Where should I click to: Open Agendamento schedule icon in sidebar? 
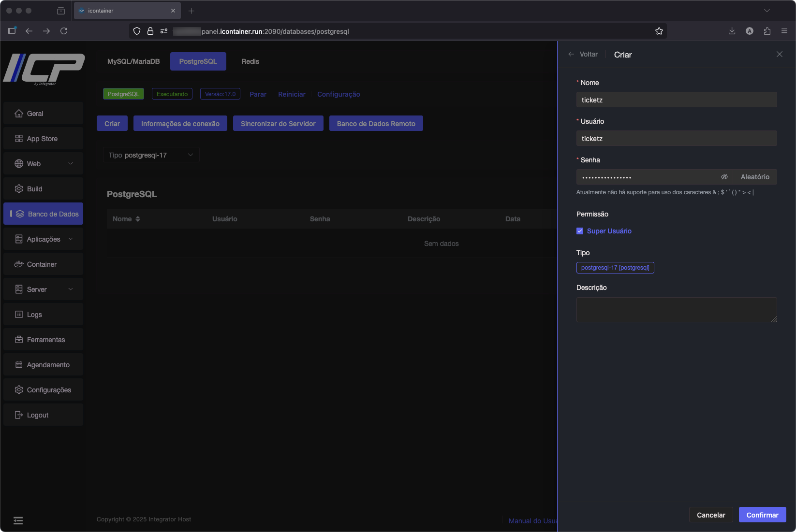(19, 365)
